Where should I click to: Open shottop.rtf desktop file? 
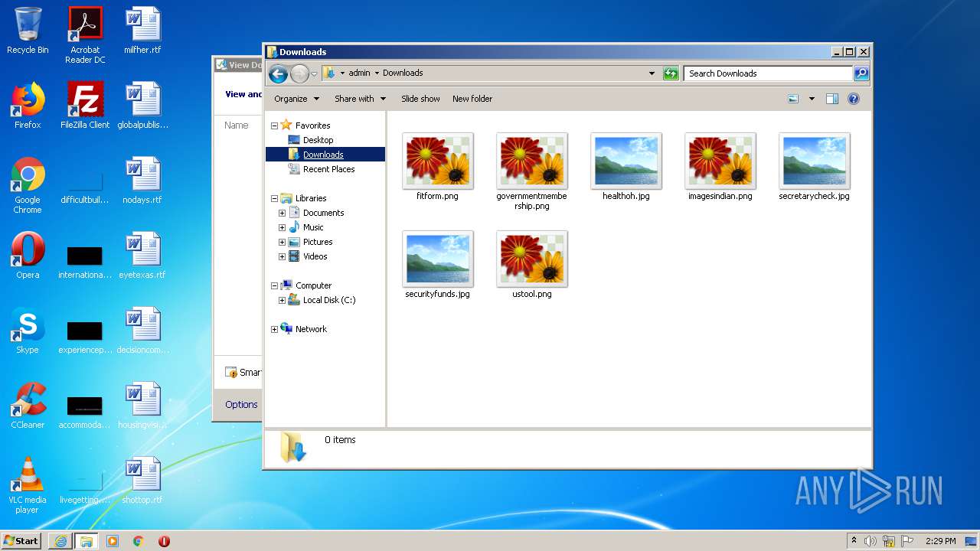142,481
